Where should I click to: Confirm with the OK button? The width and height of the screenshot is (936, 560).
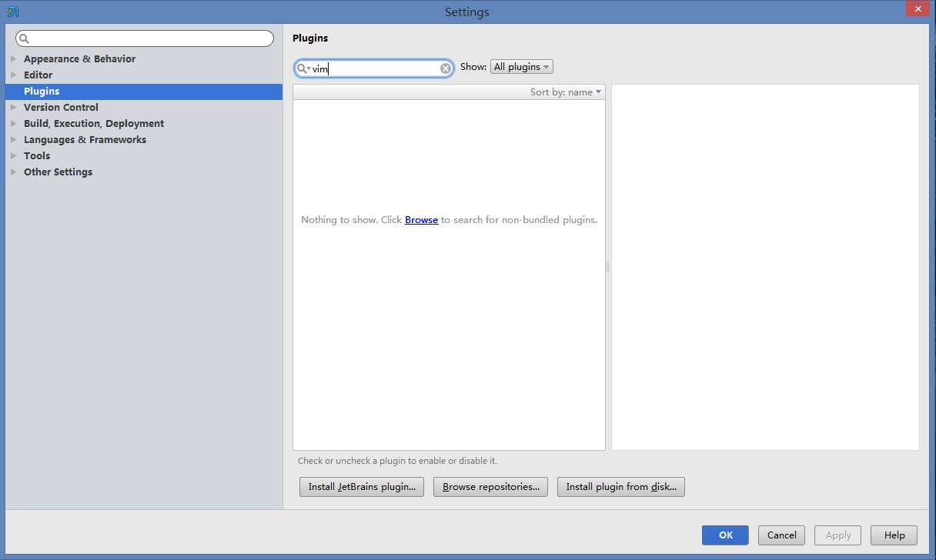pyautogui.click(x=725, y=535)
